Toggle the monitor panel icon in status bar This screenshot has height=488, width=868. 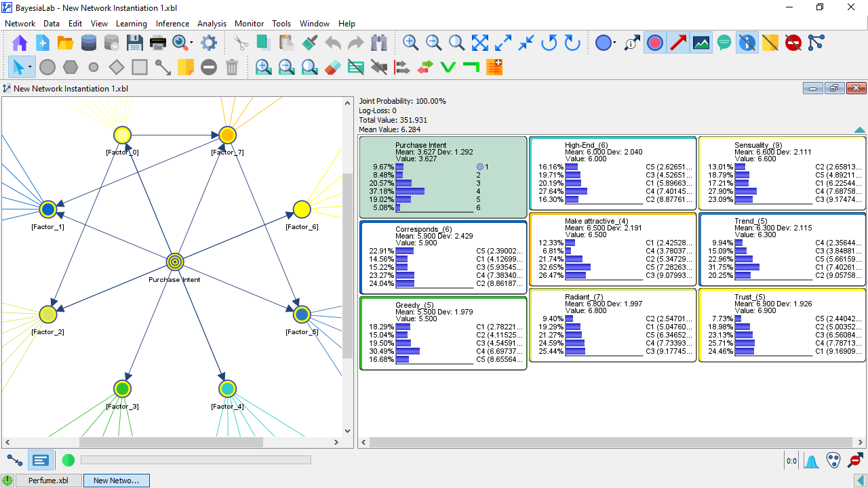41,460
